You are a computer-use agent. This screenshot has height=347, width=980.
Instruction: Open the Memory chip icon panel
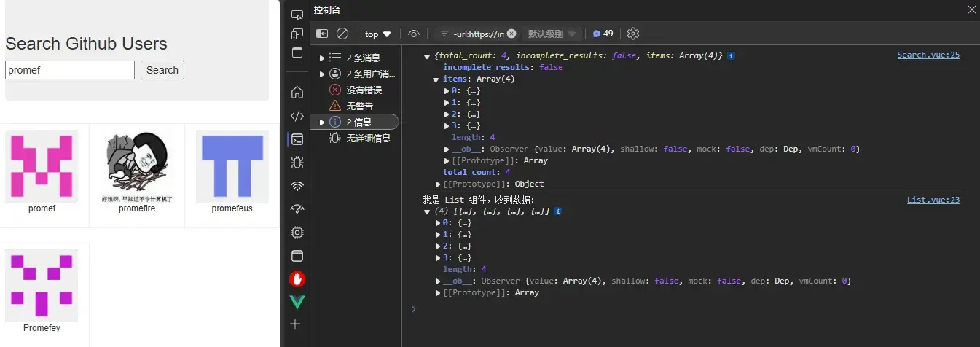coord(297,233)
